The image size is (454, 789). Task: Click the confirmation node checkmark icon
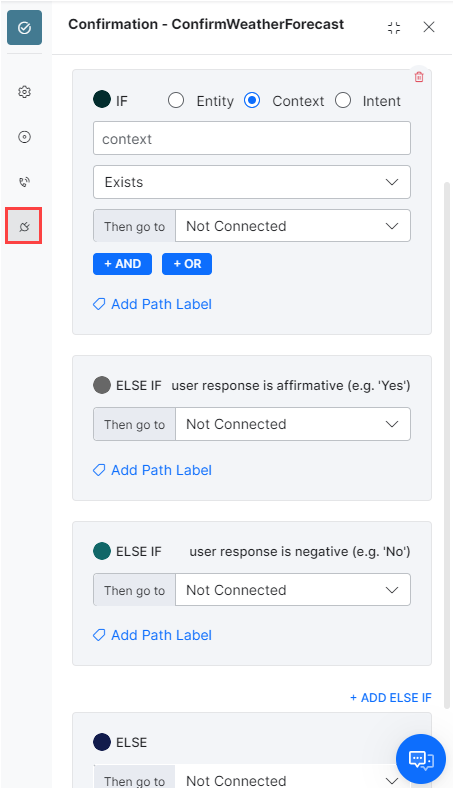[24, 28]
